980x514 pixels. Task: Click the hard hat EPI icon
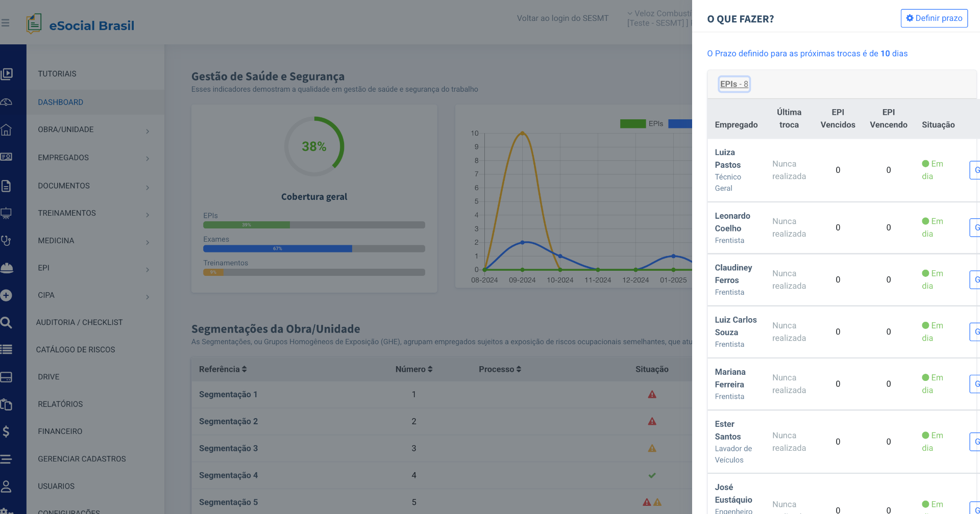click(x=7, y=268)
